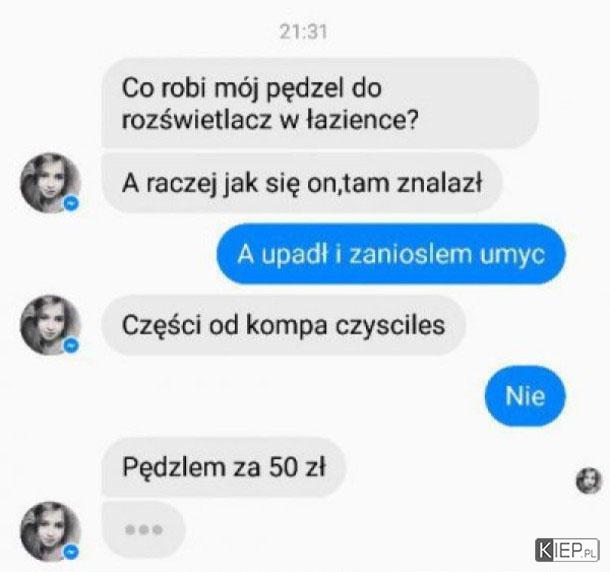
Task: Select the "Pędzlem za 50 zł" message
Action: coord(223,467)
